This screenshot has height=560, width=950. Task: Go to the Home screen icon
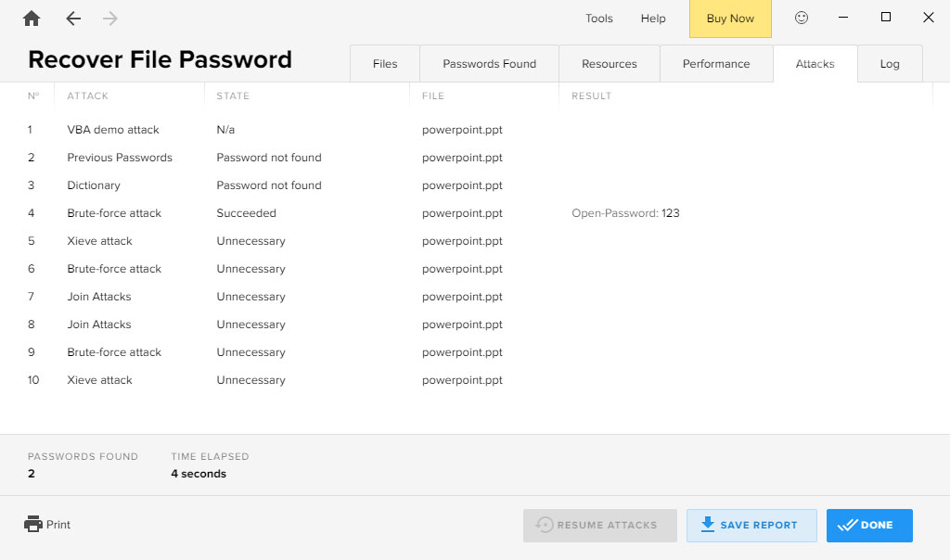click(x=32, y=19)
